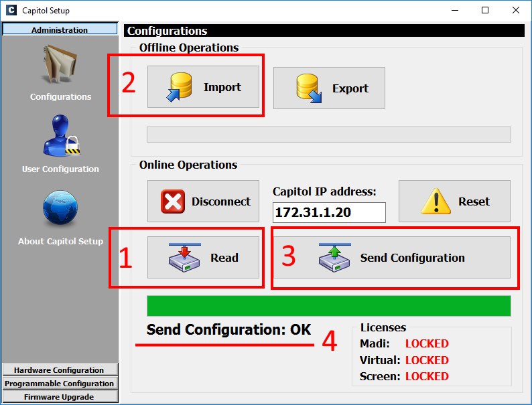Click the black Configurations header bar
Image resolution: width=532 pixels, height=405 pixels.
[324, 31]
